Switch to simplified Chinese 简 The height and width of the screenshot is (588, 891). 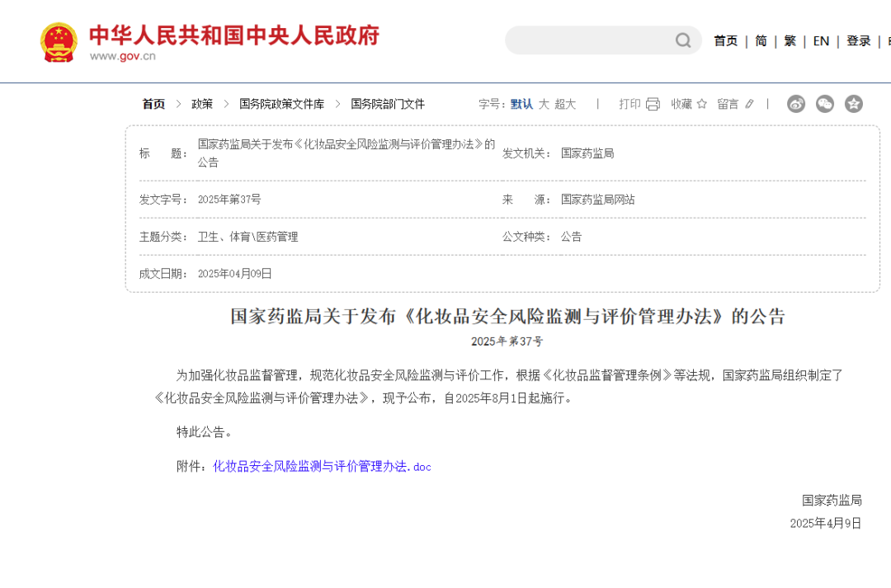[761, 41]
